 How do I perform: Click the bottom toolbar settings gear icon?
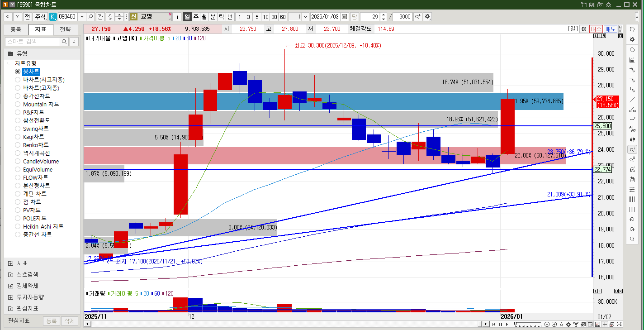coord(568,324)
